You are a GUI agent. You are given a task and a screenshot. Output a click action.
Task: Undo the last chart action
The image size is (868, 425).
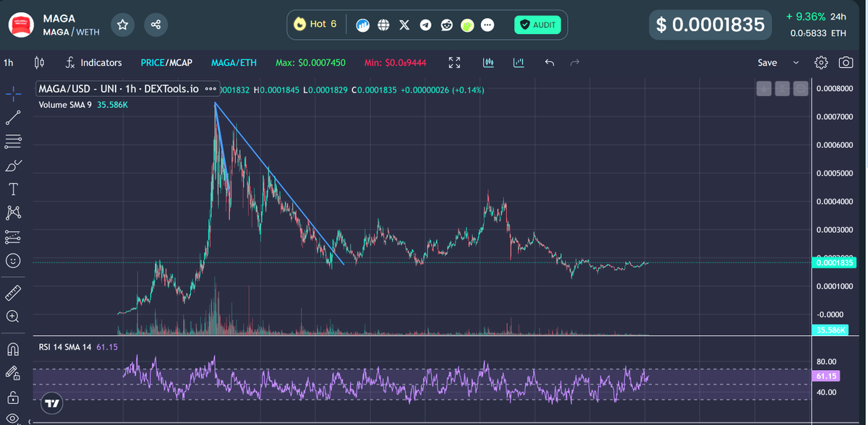click(549, 63)
